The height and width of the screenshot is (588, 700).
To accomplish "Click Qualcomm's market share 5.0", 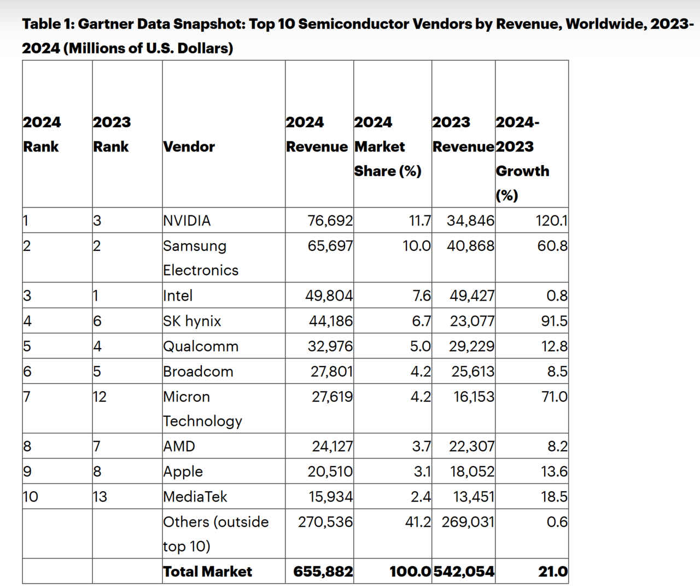I will pos(421,346).
